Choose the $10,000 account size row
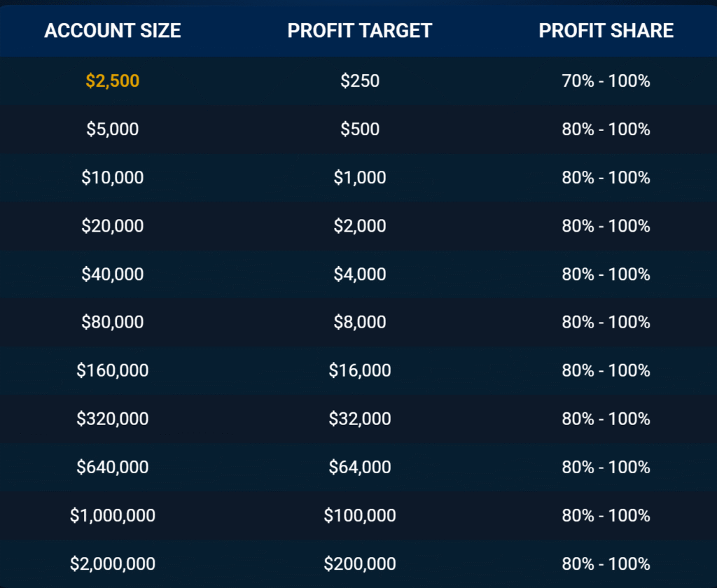 click(113, 178)
